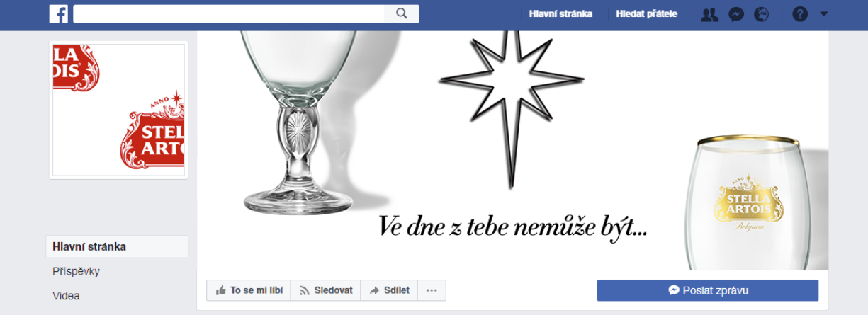Share the page with Sdílet
The height and width of the screenshot is (315, 868).
389,290
